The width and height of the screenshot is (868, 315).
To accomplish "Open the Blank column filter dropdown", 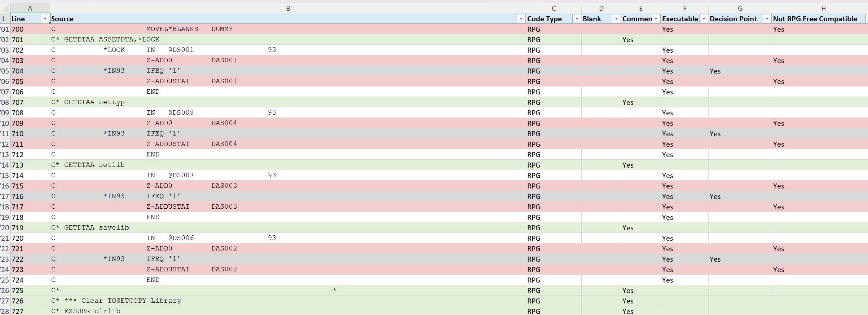I will click(616, 19).
